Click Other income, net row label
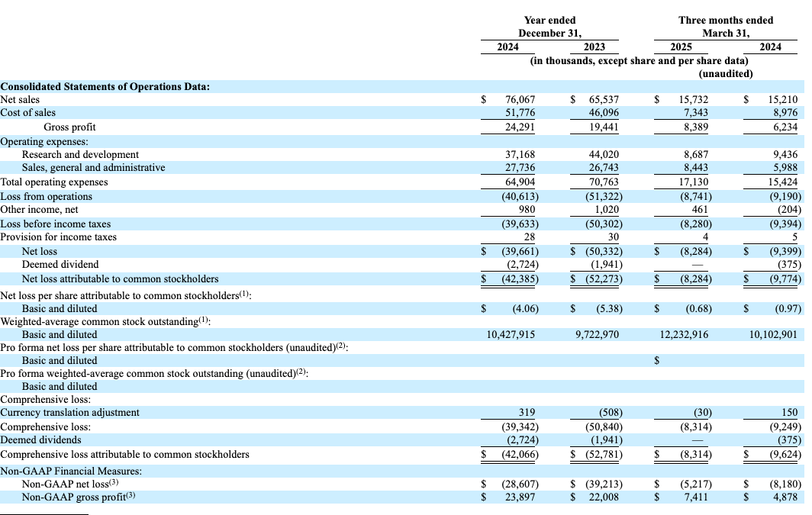 click(x=40, y=209)
